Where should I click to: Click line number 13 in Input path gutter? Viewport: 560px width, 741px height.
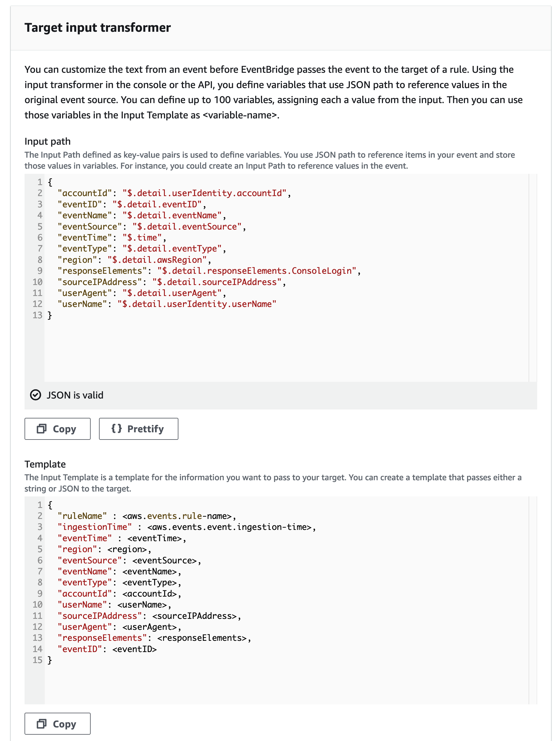(x=37, y=315)
